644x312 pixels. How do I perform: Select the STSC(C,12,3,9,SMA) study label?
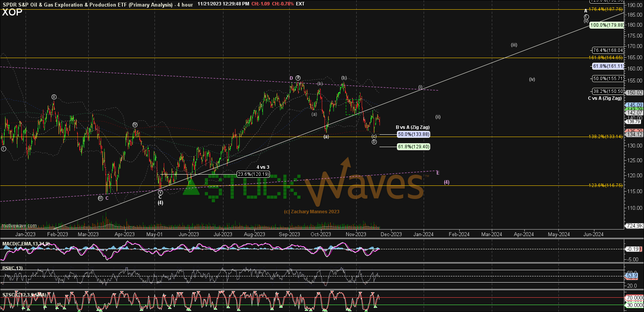[24, 295]
